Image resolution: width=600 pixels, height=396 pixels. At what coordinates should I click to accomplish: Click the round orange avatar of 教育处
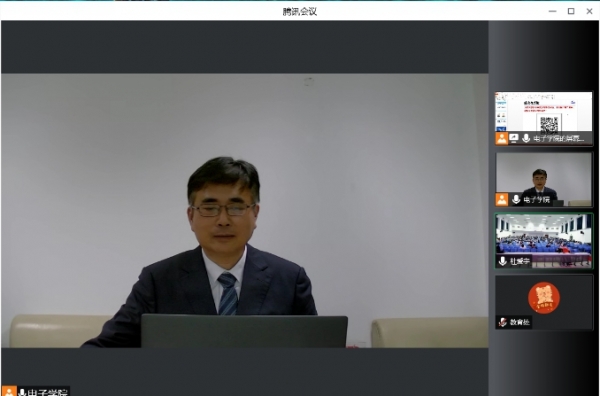coord(544,298)
